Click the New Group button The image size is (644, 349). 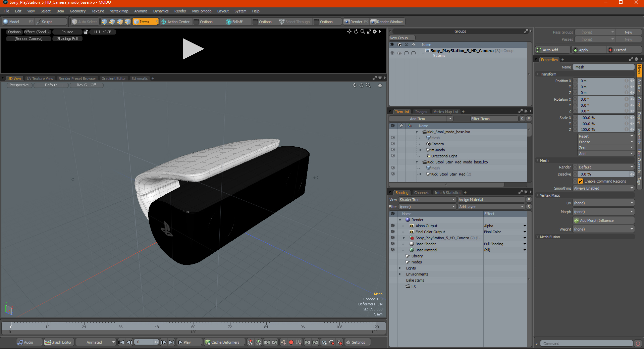point(402,38)
